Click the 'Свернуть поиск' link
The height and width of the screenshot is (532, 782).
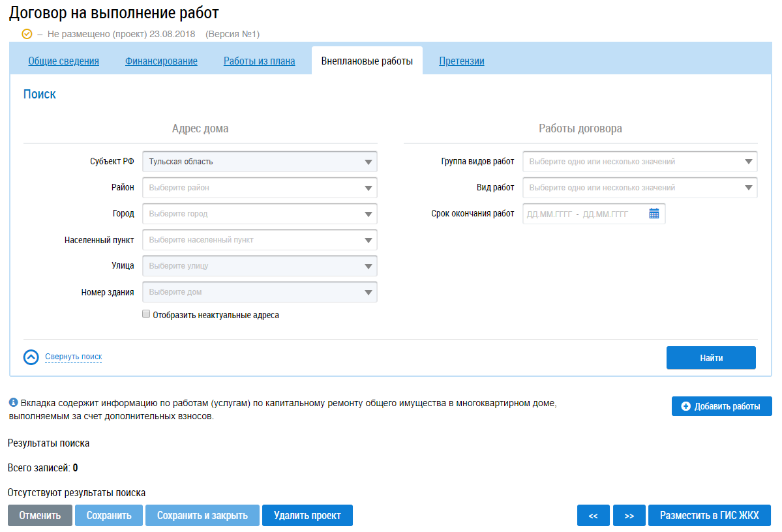(73, 357)
